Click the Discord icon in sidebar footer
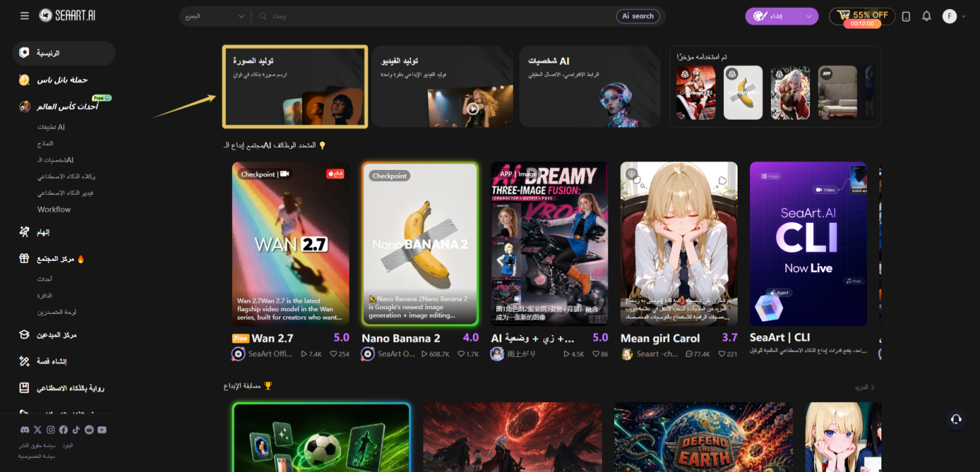The image size is (980, 472). [25, 430]
